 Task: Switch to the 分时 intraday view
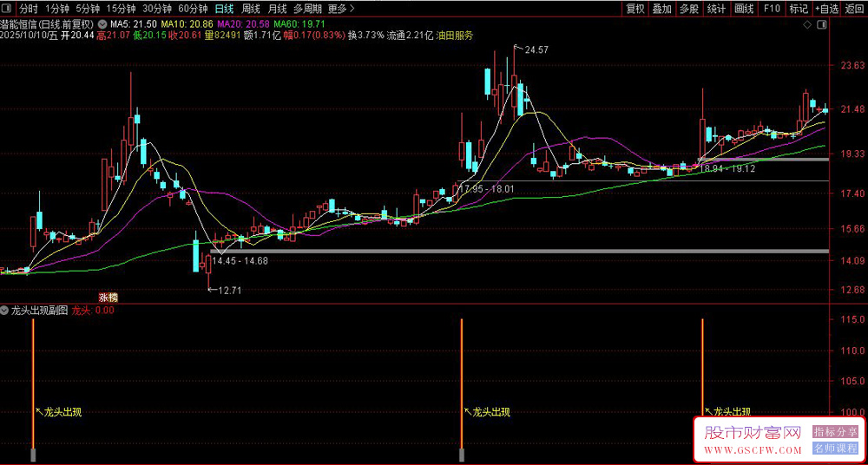[x=29, y=9]
